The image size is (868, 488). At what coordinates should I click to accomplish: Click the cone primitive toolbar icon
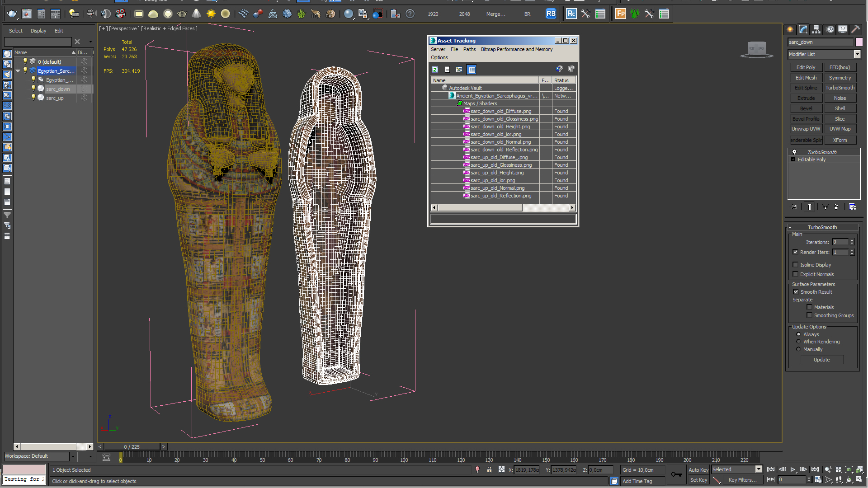(x=196, y=14)
